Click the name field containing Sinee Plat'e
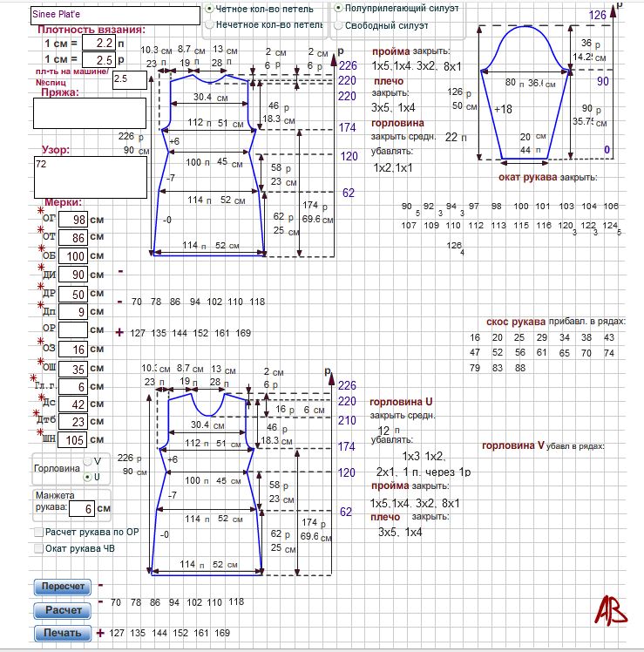644x652 pixels. tap(103, 16)
